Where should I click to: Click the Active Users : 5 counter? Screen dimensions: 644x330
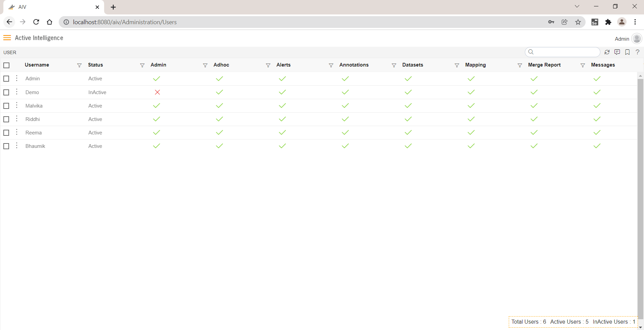point(569,322)
